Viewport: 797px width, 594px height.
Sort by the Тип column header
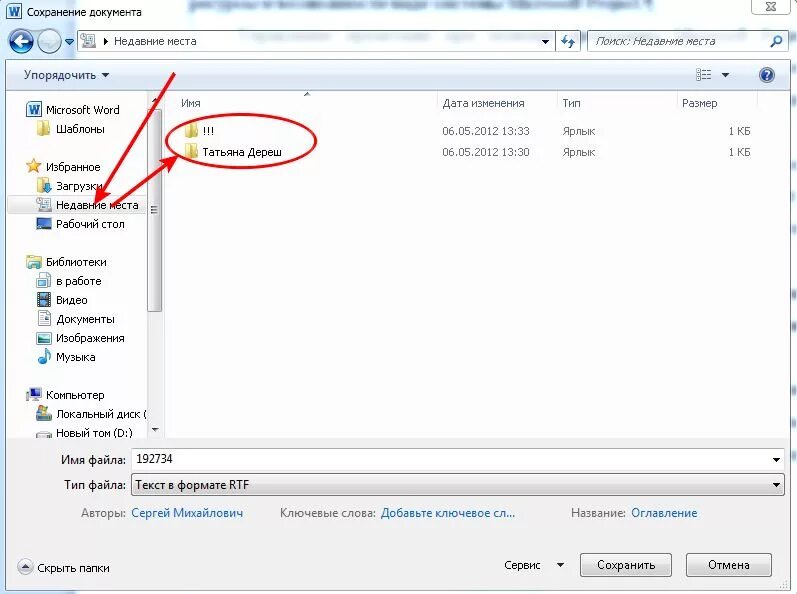(571, 103)
